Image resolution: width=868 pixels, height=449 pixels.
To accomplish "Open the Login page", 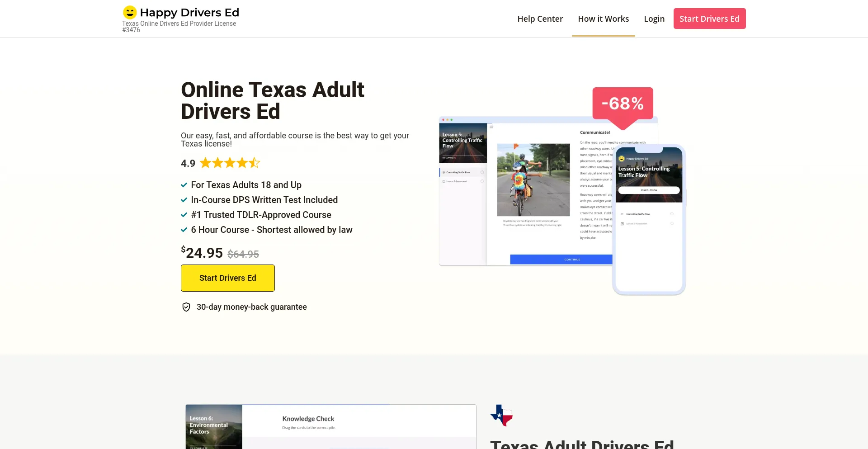I will (x=654, y=19).
